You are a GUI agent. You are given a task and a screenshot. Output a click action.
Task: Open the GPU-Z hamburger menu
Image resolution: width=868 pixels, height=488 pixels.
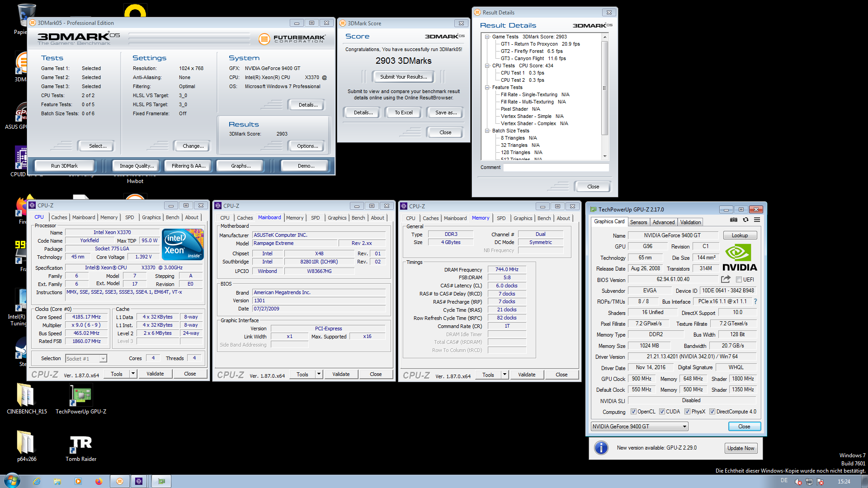point(757,220)
